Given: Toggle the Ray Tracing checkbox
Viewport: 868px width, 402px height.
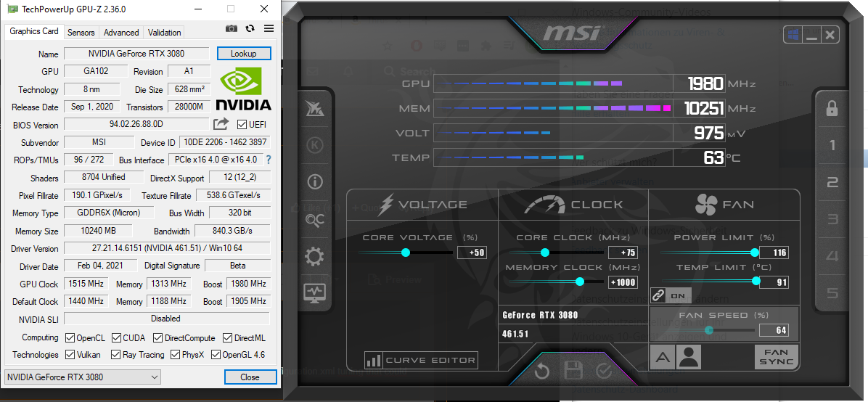Looking at the screenshot, I should pyautogui.click(x=115, y=354).
